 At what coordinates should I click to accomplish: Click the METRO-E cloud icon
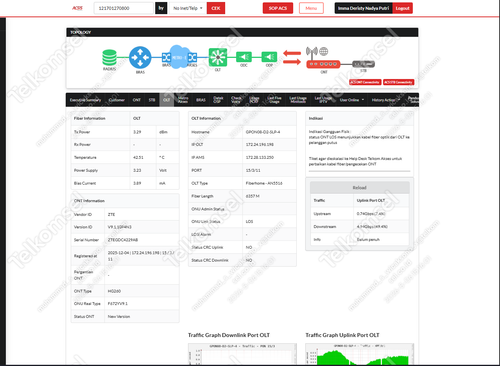[179, 57]
